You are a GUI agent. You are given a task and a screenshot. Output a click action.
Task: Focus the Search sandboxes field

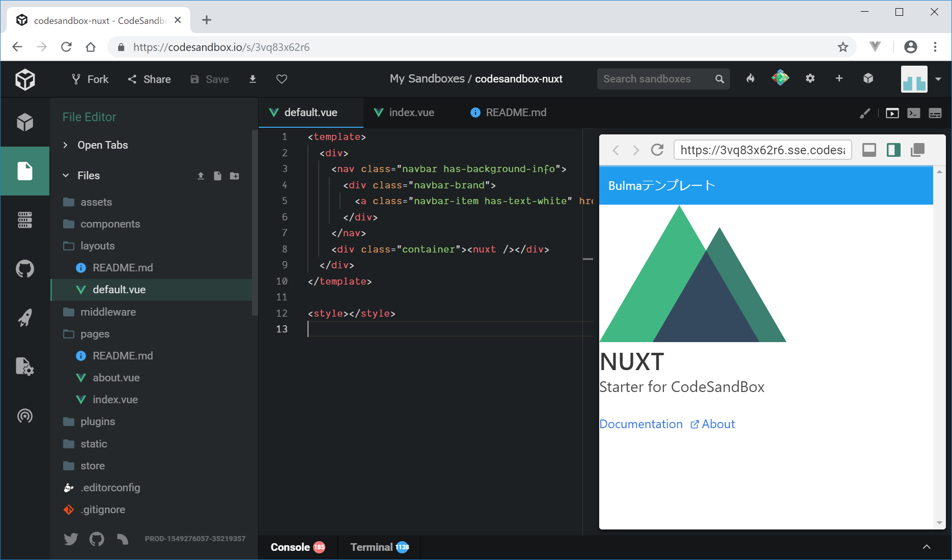pyautogui.click(x=663, y=79)
